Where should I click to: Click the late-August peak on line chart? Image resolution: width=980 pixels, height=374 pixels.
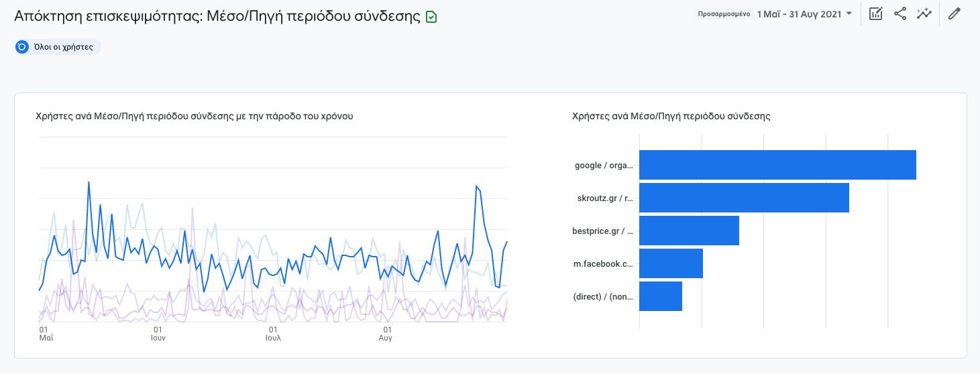(x=476, y=186)
